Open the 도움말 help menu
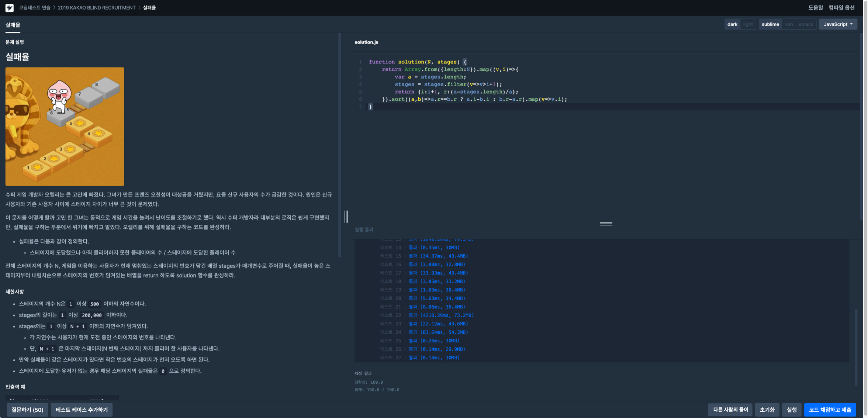Screen dimensions: 868x418 pyautogui.click(x=815, y=8)
